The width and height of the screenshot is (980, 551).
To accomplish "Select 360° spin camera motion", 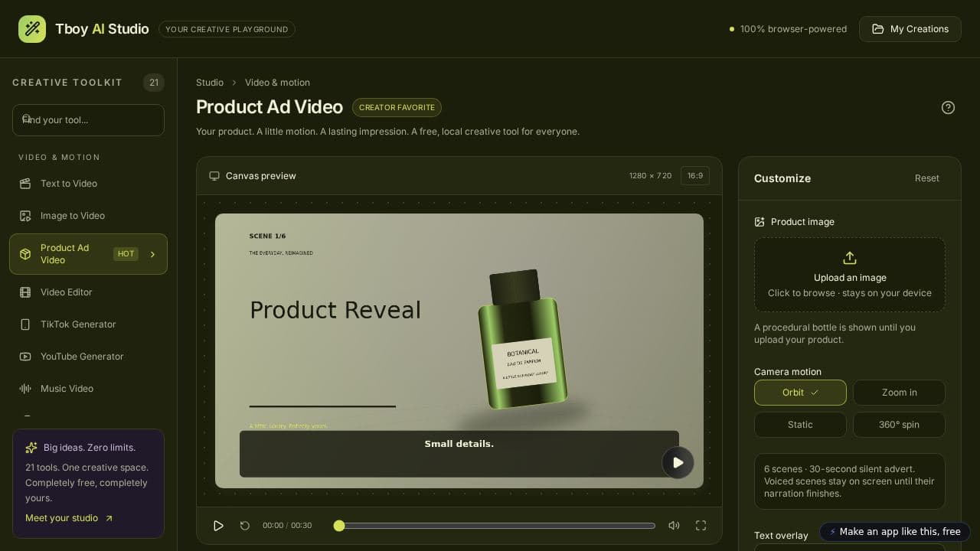I will 899,425.
